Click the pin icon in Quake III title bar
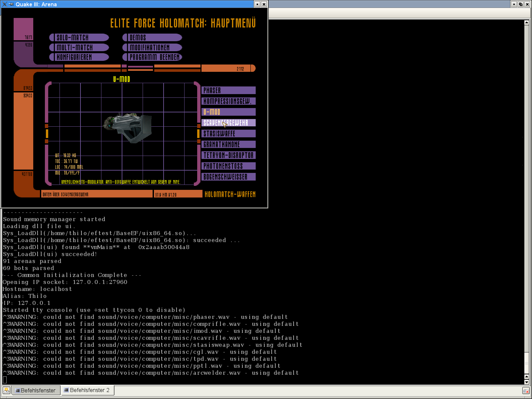The height and width of the screenshot is (399, 532). [11, 4]
